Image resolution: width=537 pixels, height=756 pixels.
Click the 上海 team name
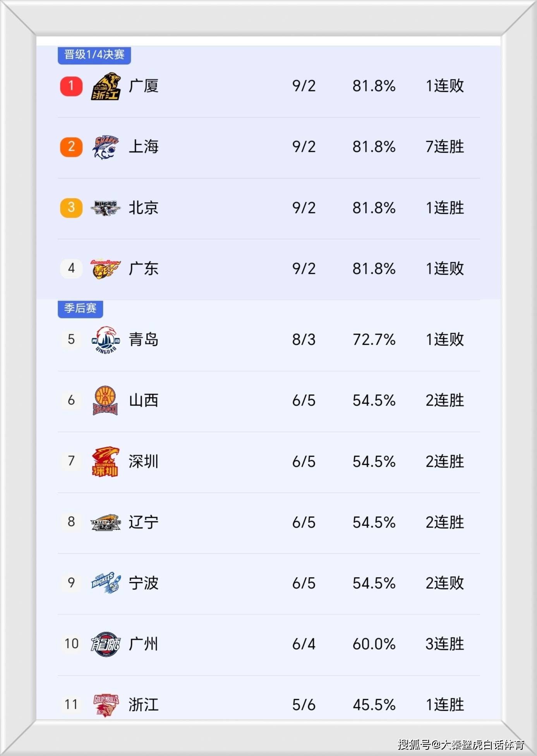(144, 147)
